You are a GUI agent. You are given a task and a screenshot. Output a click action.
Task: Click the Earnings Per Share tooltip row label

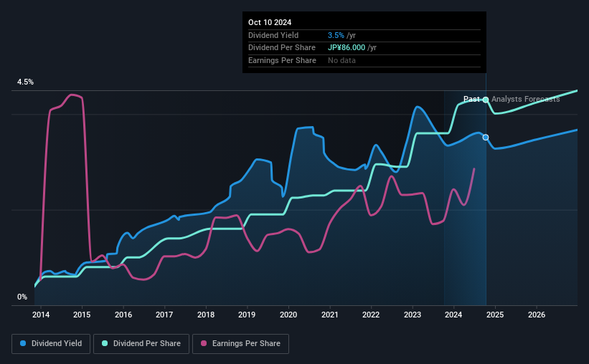(x=282, y=60)
